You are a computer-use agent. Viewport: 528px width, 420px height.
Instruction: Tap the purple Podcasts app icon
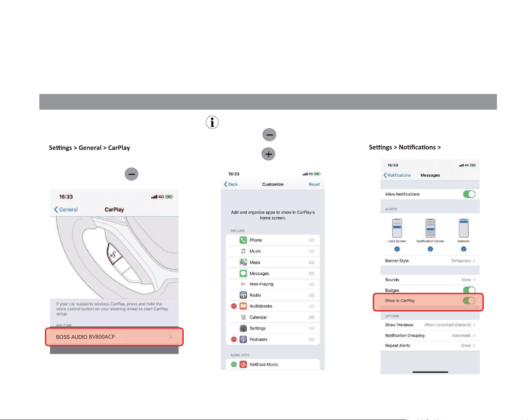tap(243, 339)
